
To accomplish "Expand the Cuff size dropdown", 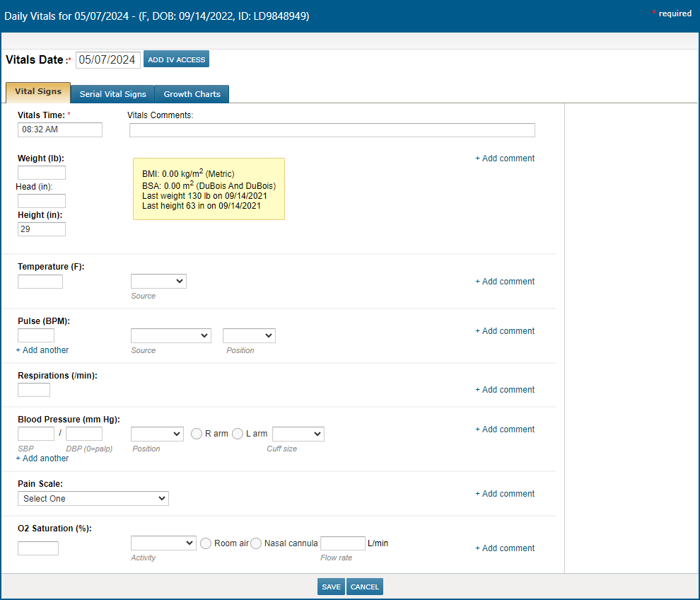I will coord(298,434).
